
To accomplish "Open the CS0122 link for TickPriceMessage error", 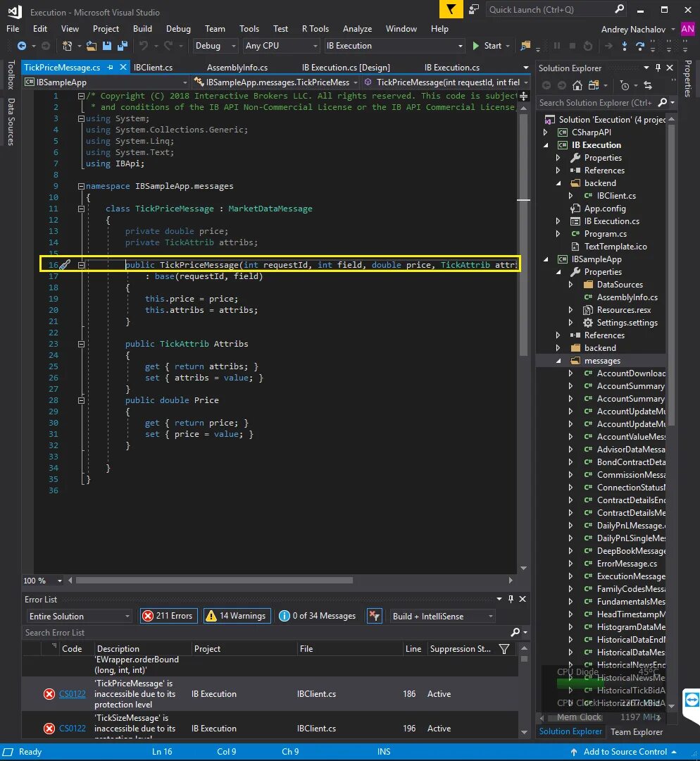I will pos(73,693).
